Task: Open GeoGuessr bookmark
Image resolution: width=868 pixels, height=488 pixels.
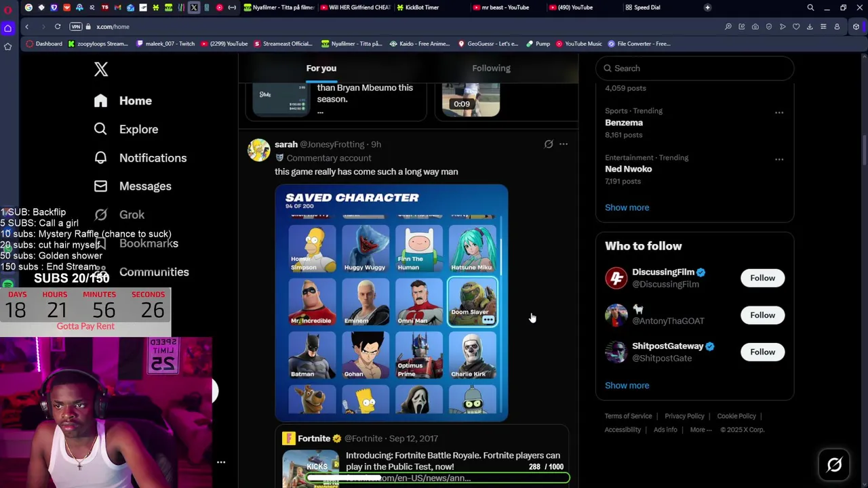Action: click(x=488, y=43)
